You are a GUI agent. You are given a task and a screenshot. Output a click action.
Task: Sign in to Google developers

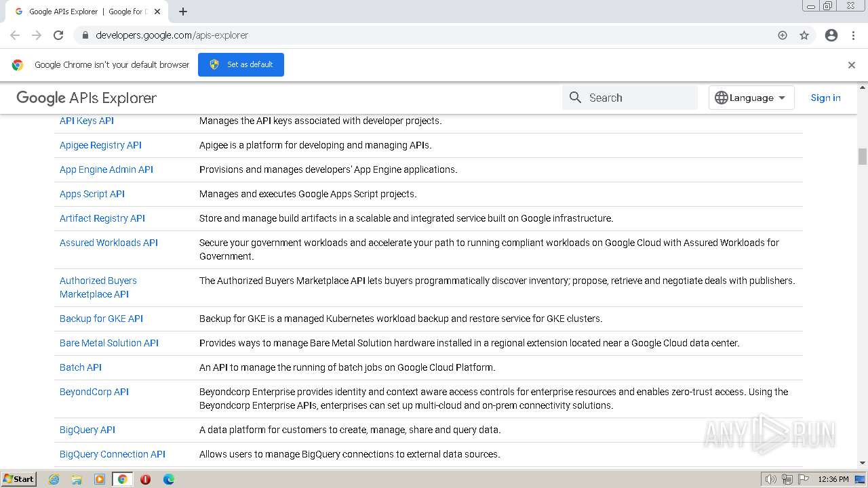(825, 98)
